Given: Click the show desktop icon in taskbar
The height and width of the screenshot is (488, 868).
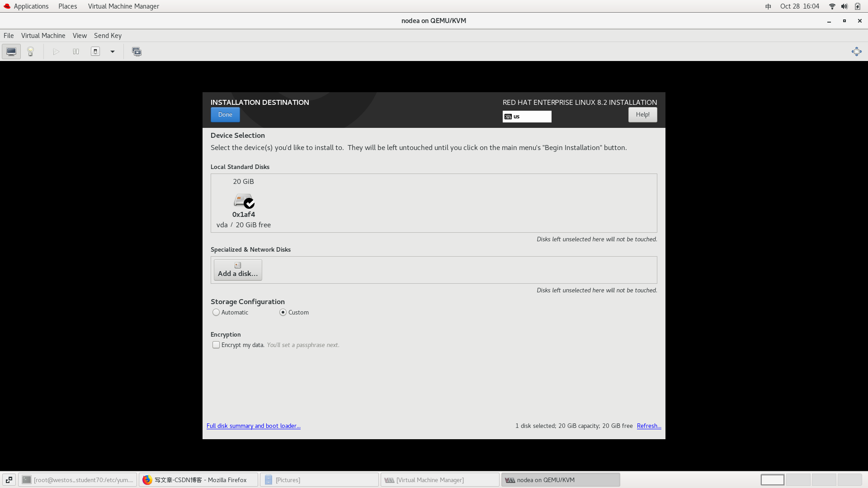Looking at the screenshot, I should click(9, 480).
